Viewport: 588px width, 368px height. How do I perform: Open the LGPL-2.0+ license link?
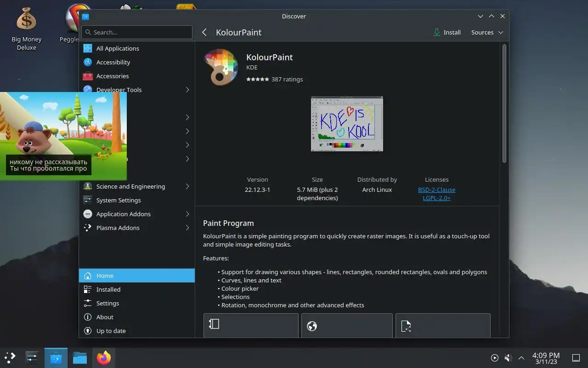click(436, 198)
